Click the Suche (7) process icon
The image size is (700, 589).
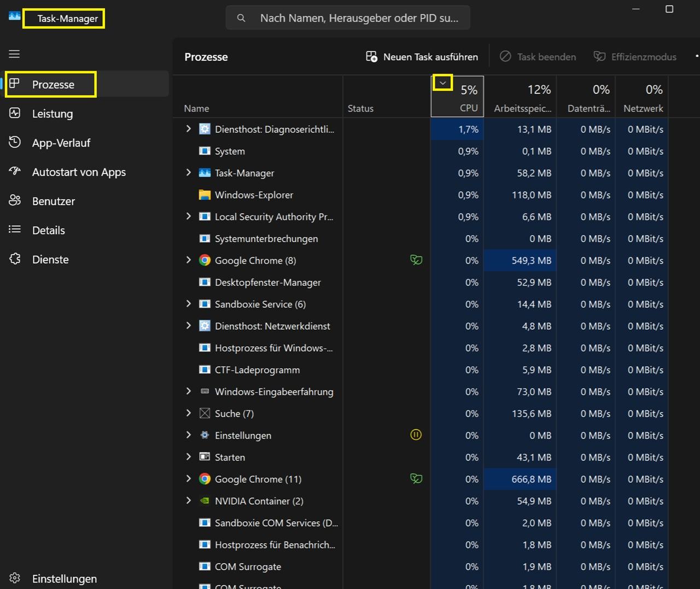pos(205,413)
